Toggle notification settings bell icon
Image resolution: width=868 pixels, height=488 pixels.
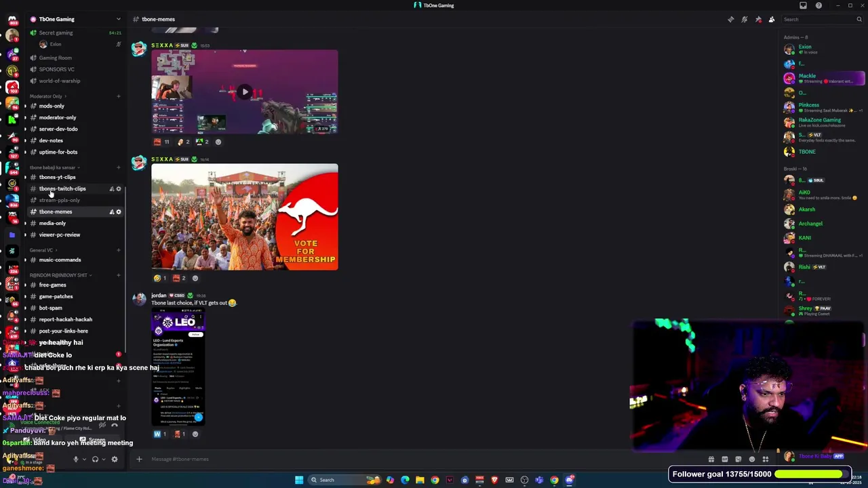(x=745, y=19)
